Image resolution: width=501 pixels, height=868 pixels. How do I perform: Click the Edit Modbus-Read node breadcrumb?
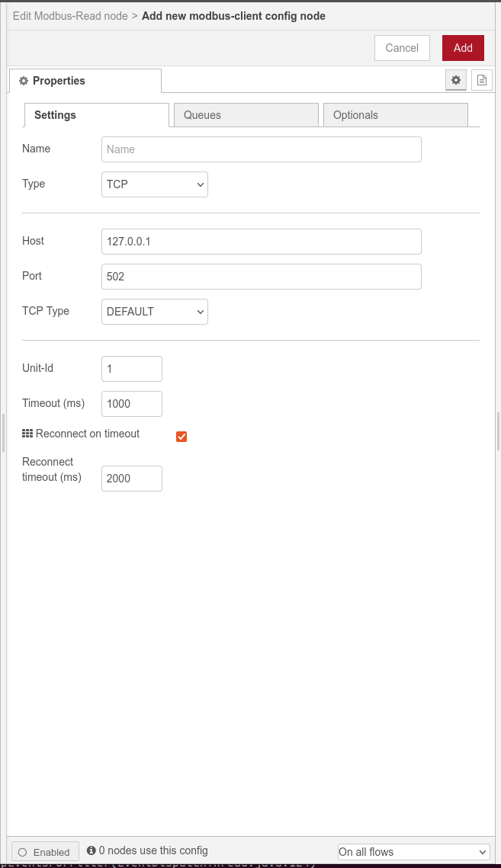(70, 16)
